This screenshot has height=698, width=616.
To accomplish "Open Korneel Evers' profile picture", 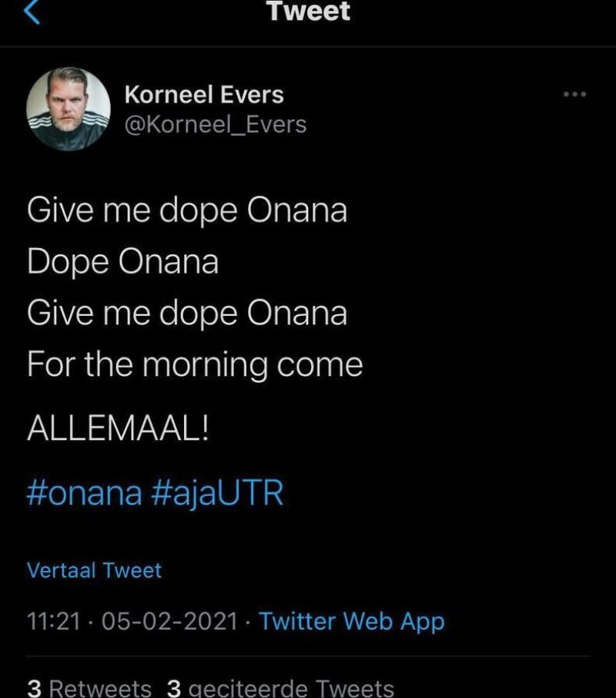I will 68,109.
